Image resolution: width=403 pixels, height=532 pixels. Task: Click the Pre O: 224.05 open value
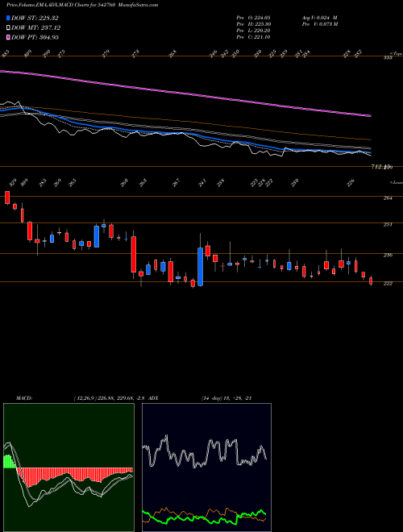click(x=253, y=18)
